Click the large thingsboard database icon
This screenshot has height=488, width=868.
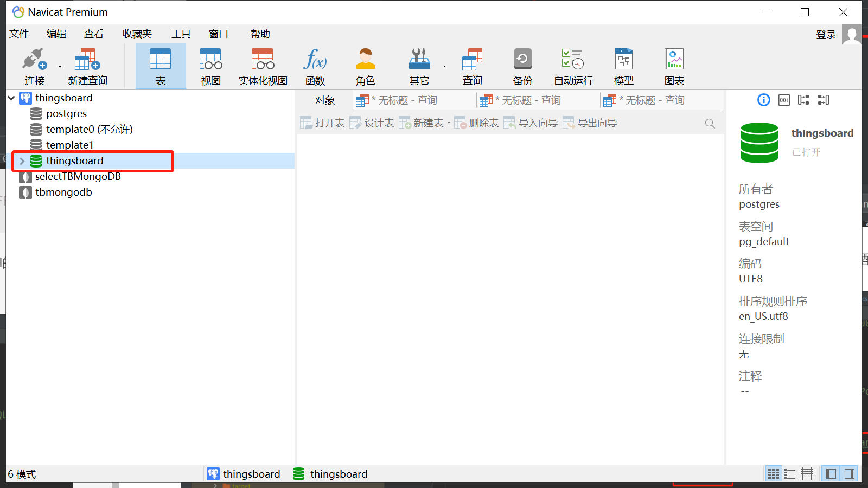[x=759, y=143]
